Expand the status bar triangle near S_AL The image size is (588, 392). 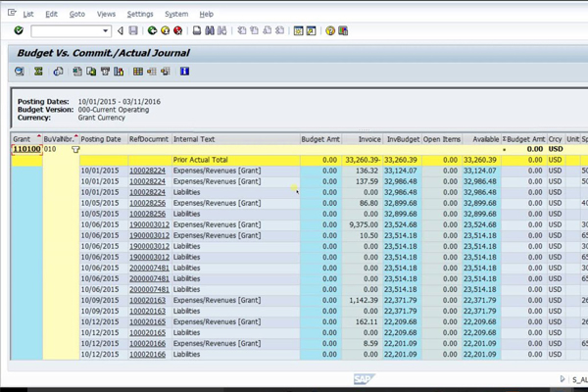click(x=563, y=379)
